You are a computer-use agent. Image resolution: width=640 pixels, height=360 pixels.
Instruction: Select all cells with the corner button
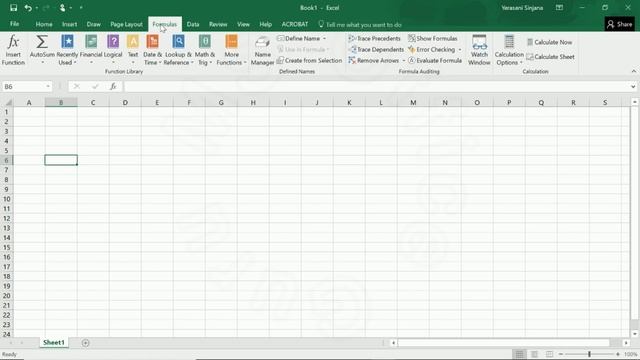[x=7, y=102]
